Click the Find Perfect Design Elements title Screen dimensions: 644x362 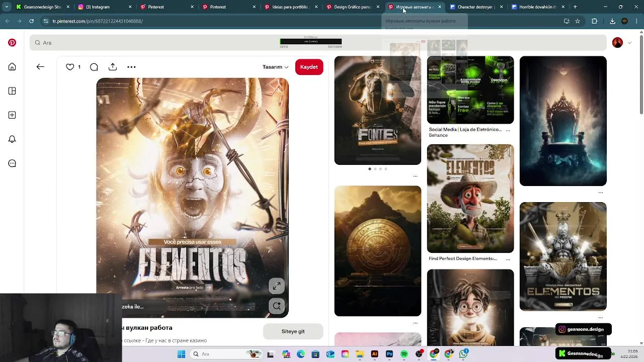click(463, 258)
